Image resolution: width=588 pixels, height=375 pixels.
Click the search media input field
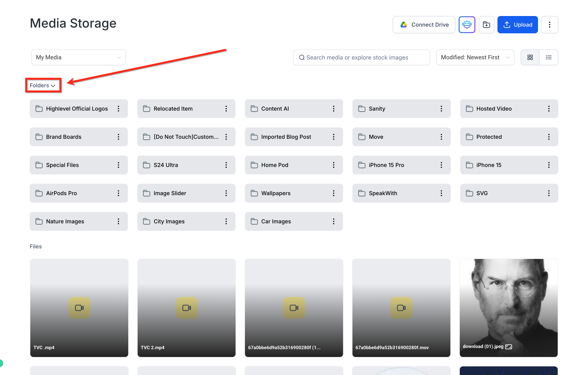click(361, 58)
